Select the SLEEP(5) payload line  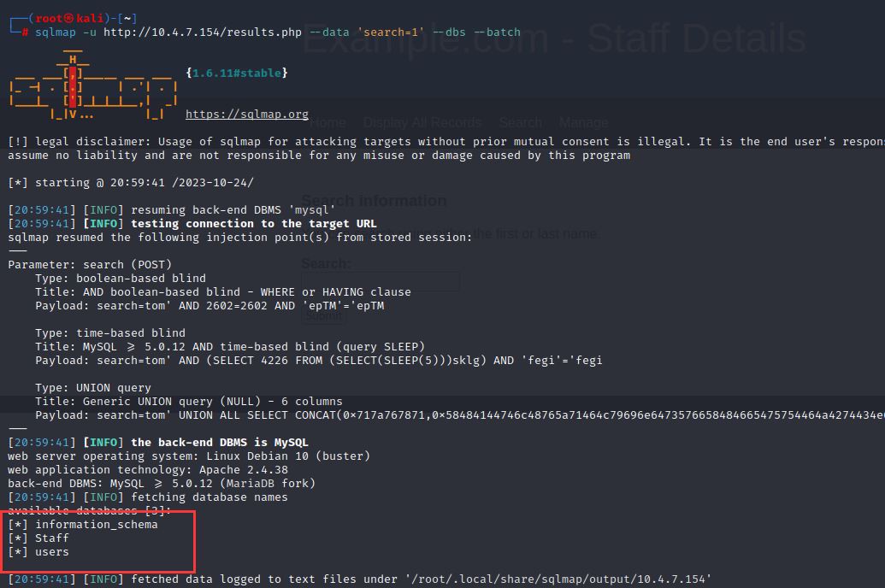319,361
